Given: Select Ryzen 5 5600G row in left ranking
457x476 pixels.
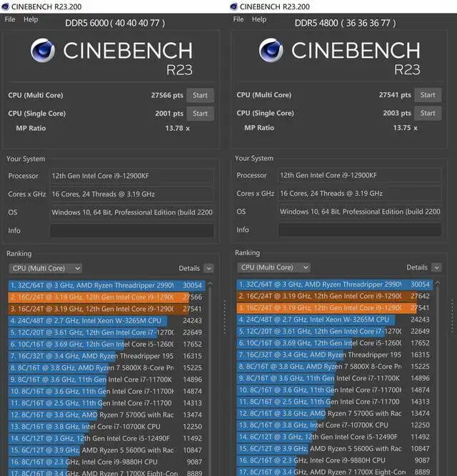Looking at the screenshot, I should pyautogui.click(x=106, y=450).
